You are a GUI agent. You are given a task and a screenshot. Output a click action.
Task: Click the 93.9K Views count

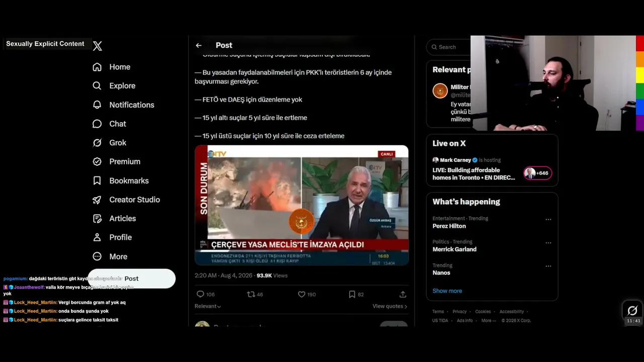(272, 276)
